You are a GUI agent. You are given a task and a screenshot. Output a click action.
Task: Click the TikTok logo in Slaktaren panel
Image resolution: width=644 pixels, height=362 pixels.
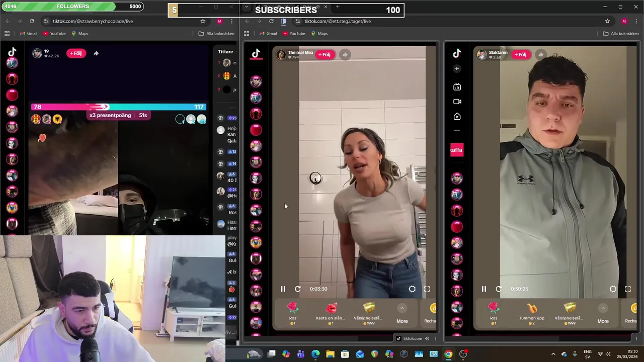pos(457,53)
